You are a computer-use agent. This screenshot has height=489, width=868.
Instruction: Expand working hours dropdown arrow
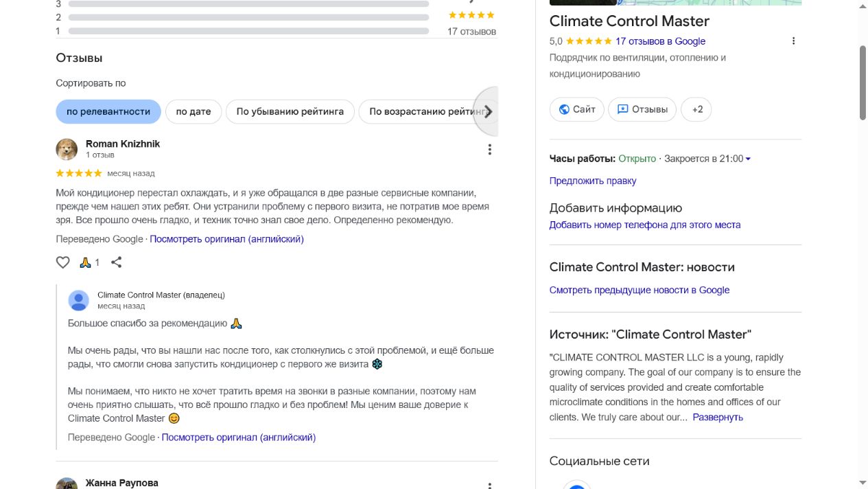click(748, 159)
